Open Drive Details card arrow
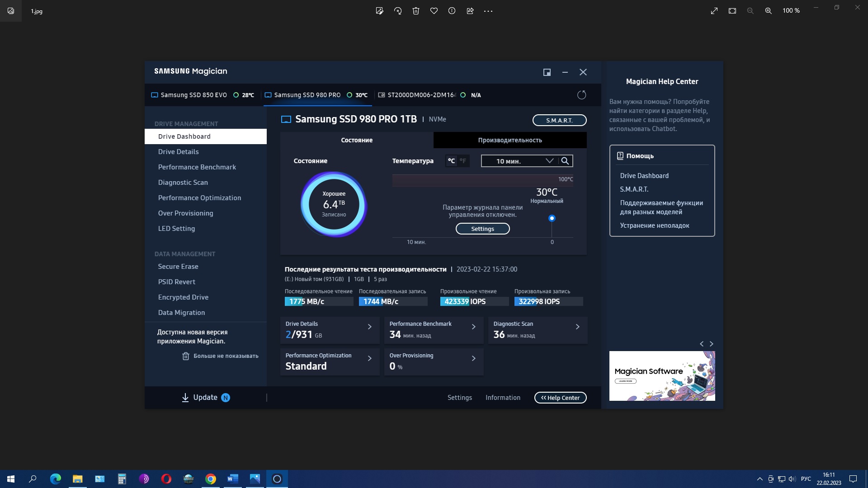Screen dimensions: 868x488 370,327
